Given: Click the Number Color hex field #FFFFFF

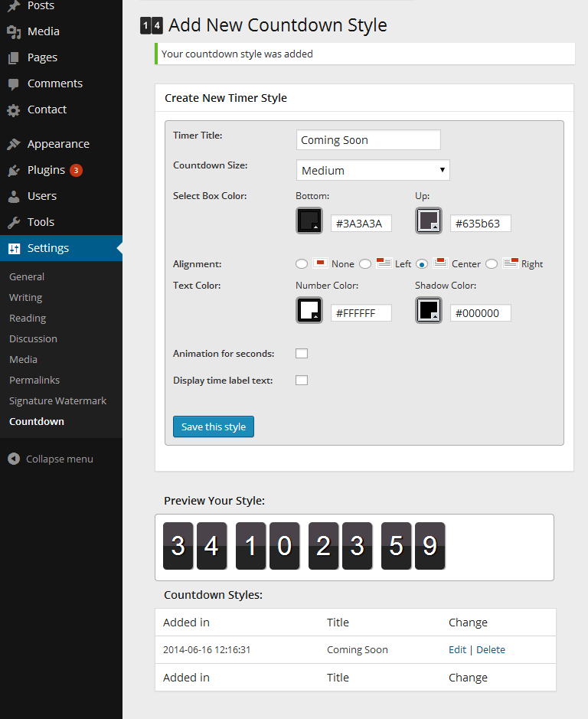Looking at the screenshot, I should [x=361, y=313].
